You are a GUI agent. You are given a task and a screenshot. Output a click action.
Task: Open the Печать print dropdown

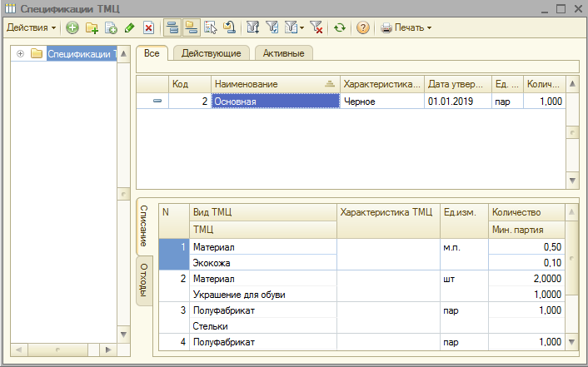406,27
